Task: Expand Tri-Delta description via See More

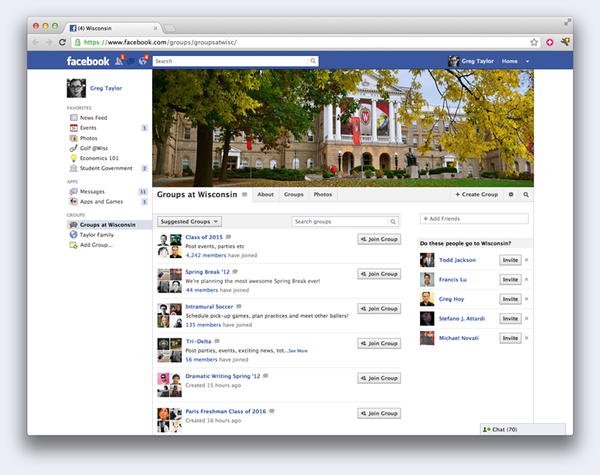Action: pos(298,351)
